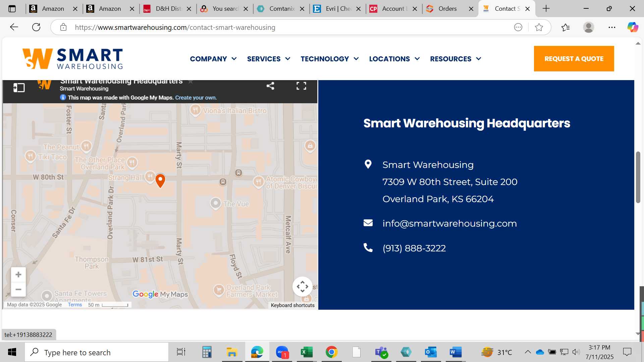Star the Smart Warehousing Headquarters map
The width and height of the screenshot is (644, 362).
191,82
